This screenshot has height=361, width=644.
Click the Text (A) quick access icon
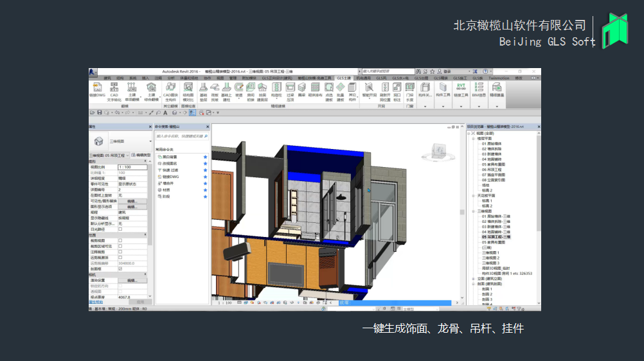point(166,112)
